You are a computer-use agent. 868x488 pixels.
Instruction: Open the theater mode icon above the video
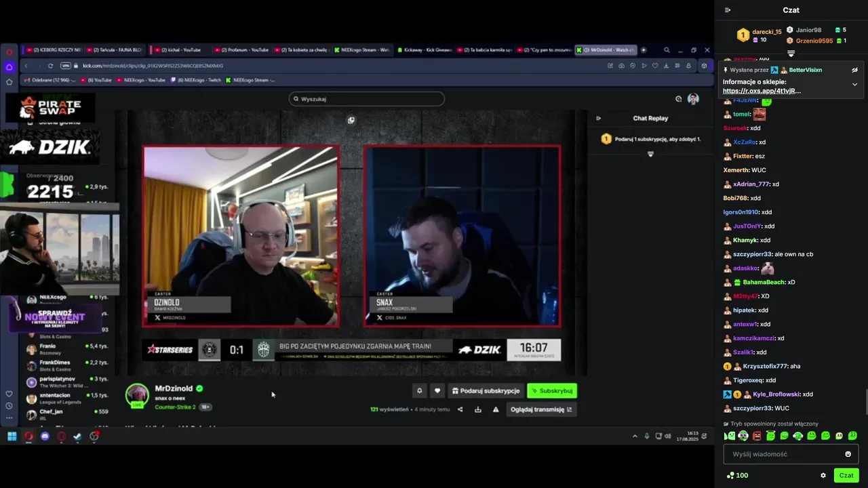351,120
